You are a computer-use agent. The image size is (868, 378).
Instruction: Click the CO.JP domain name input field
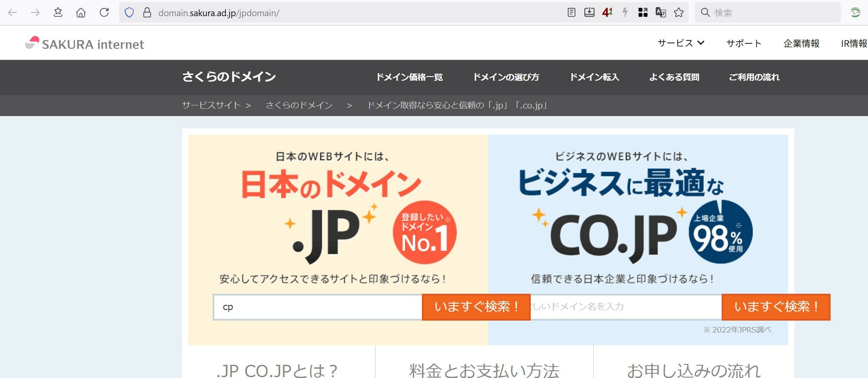(x=626, y=307)
